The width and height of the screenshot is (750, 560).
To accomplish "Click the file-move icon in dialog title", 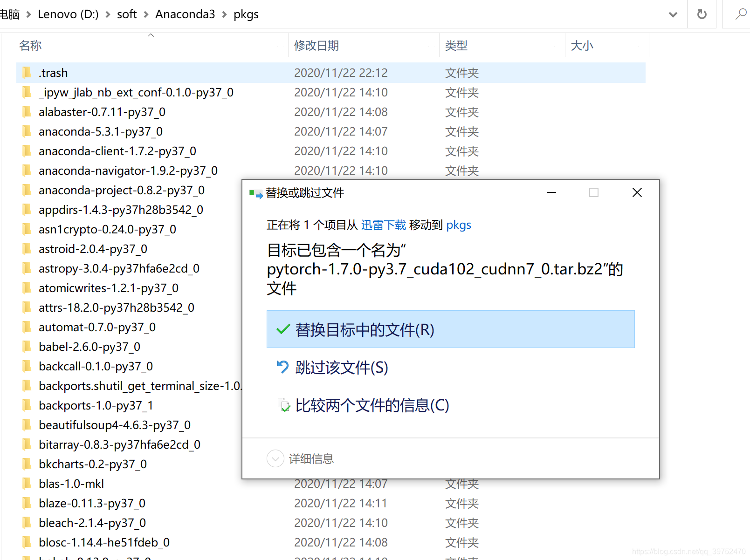I will point(256,193).
